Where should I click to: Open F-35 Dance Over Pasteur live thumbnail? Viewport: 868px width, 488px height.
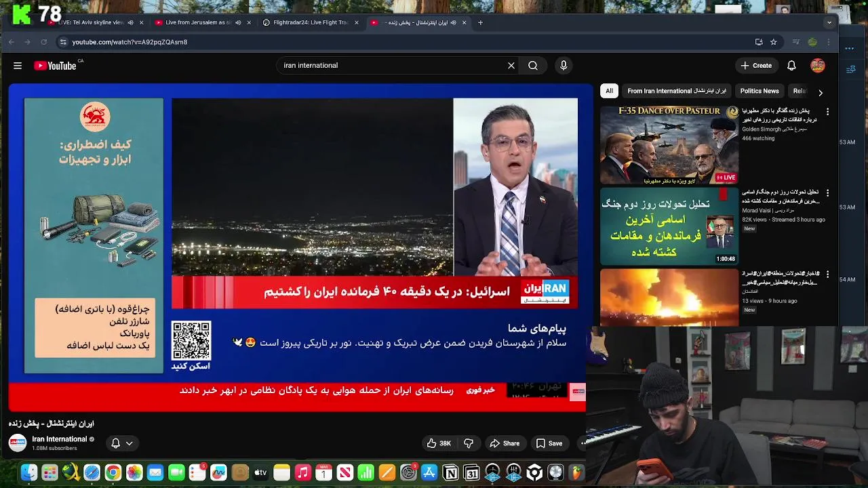669,145
